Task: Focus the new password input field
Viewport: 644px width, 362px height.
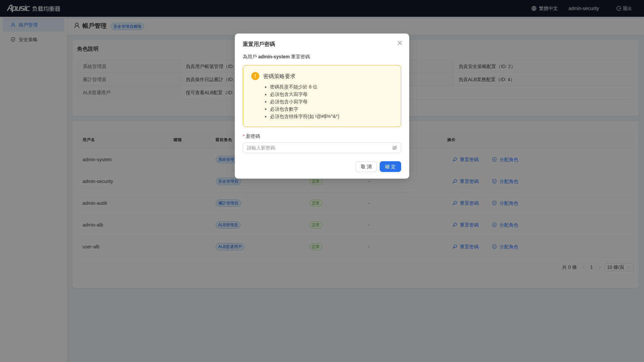Action: [x=322, y=148]
